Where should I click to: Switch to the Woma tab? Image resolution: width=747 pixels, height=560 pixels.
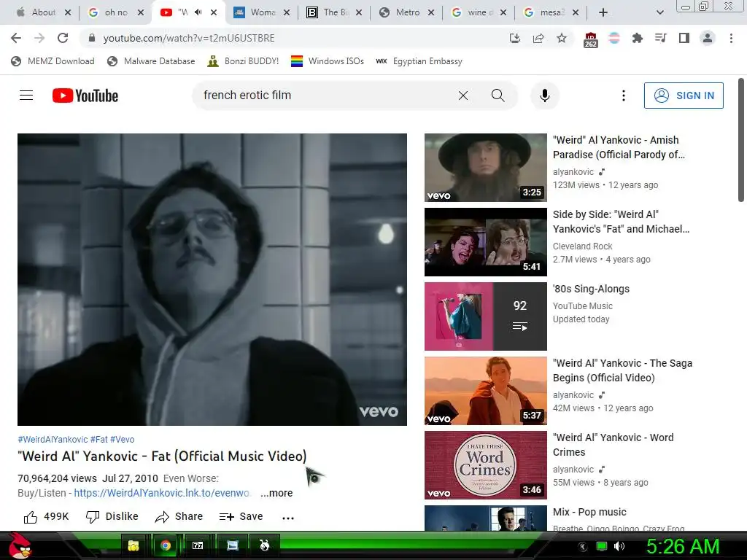[260, 12]
